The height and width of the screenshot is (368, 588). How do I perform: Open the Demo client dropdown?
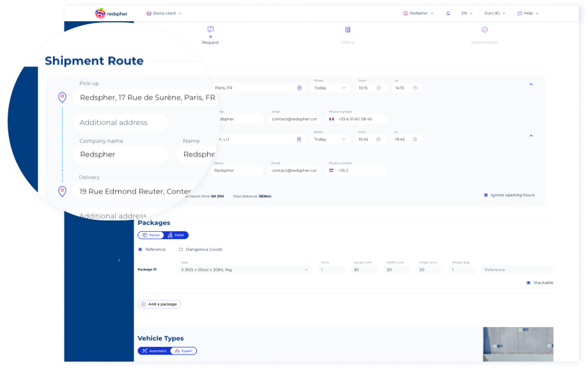click(x=164, y=13)
